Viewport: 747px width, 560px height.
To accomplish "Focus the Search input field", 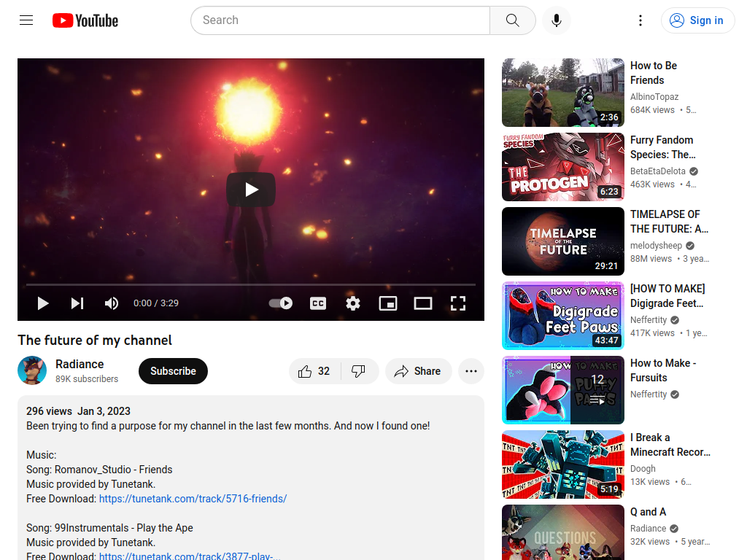I will 340,20.
